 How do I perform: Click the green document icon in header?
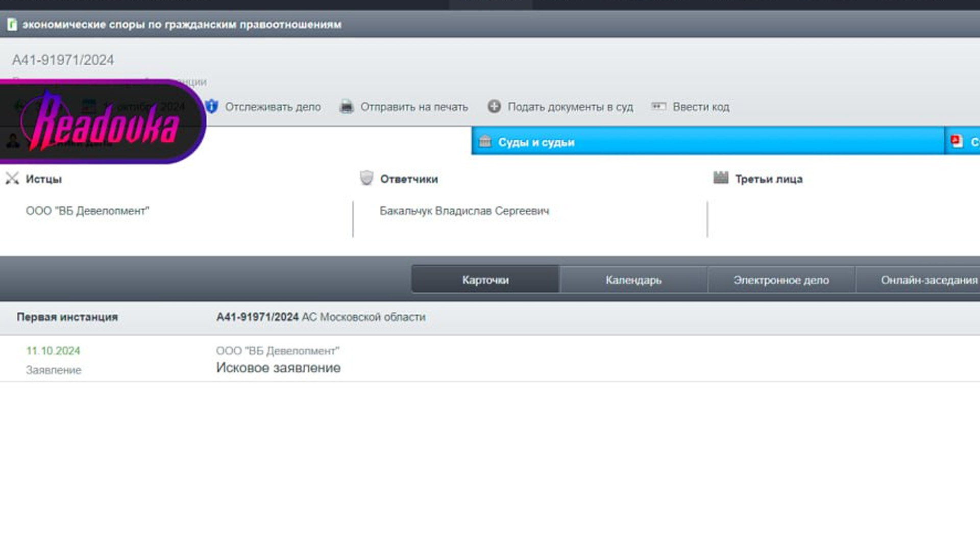coord(12,24)
